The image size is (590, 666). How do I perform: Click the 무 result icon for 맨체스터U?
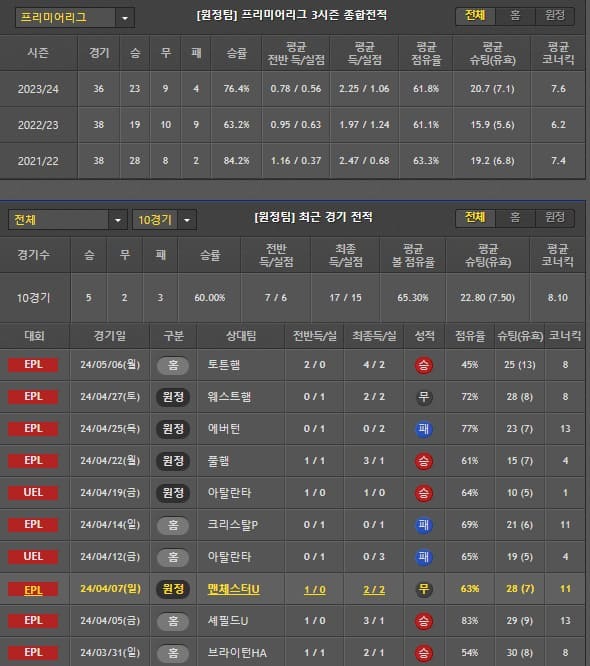(423, 589)
